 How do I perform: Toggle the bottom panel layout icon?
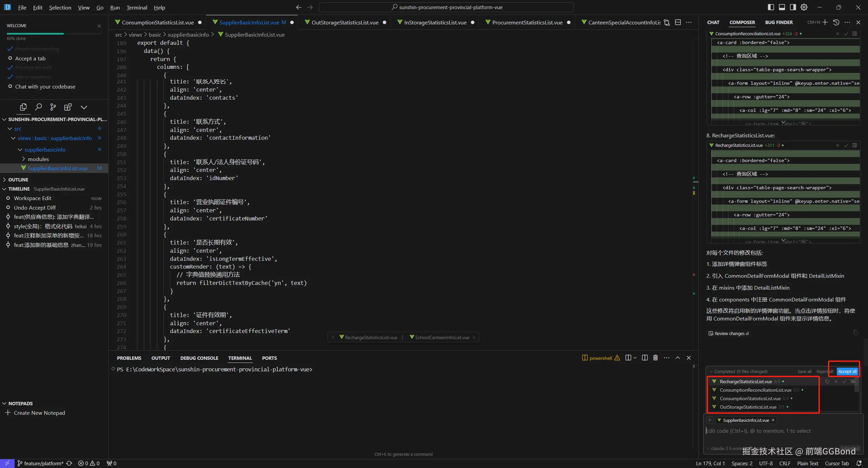782,7
